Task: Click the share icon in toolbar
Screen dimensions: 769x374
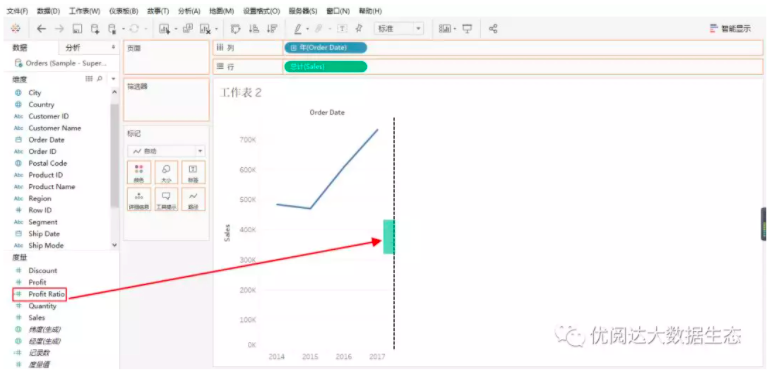Action: [x=493, y=29]
